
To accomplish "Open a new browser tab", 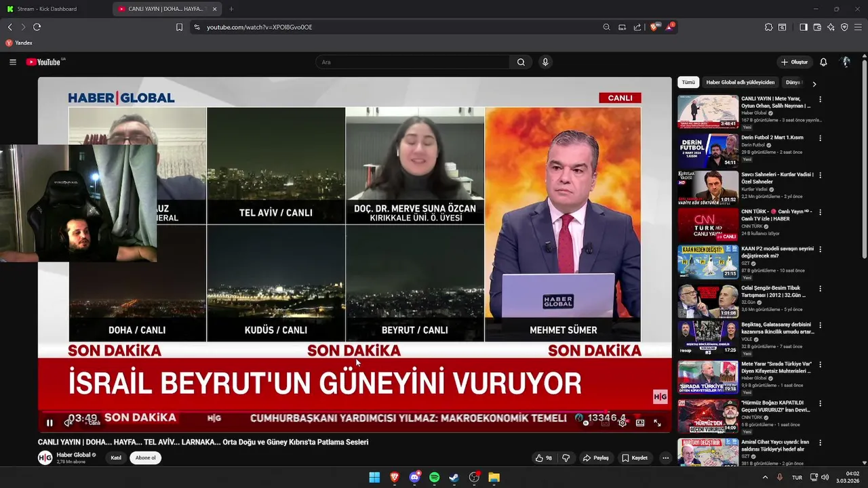I will (231, 9).
